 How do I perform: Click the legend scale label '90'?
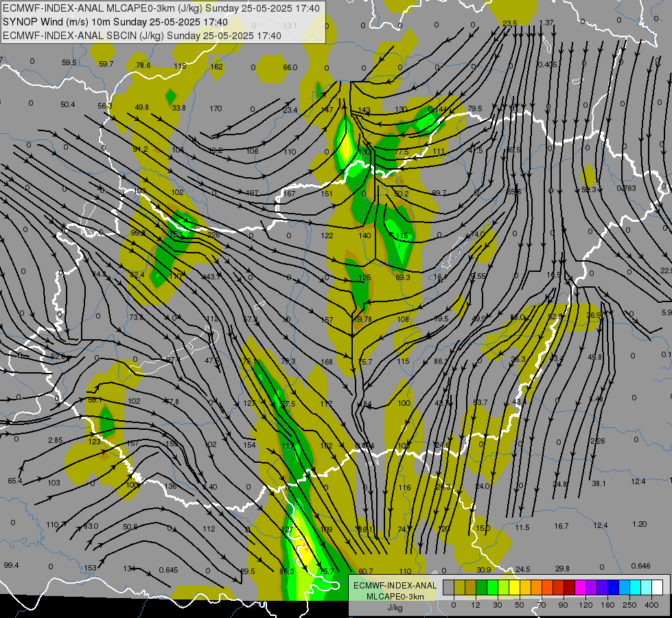click(563, 605)
